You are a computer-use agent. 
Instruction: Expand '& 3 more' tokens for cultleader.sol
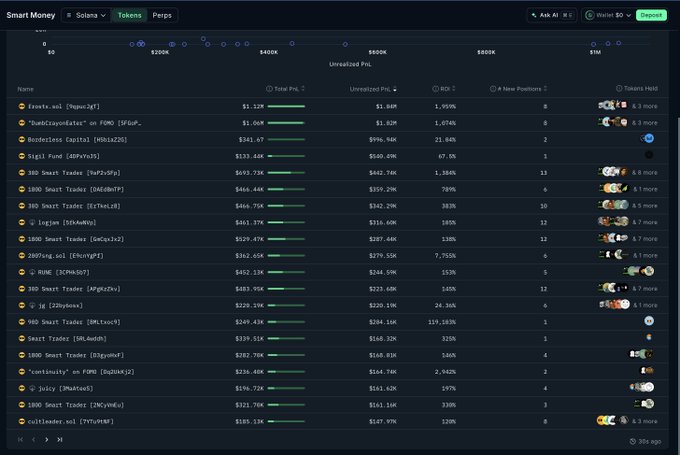pos(644,421)
